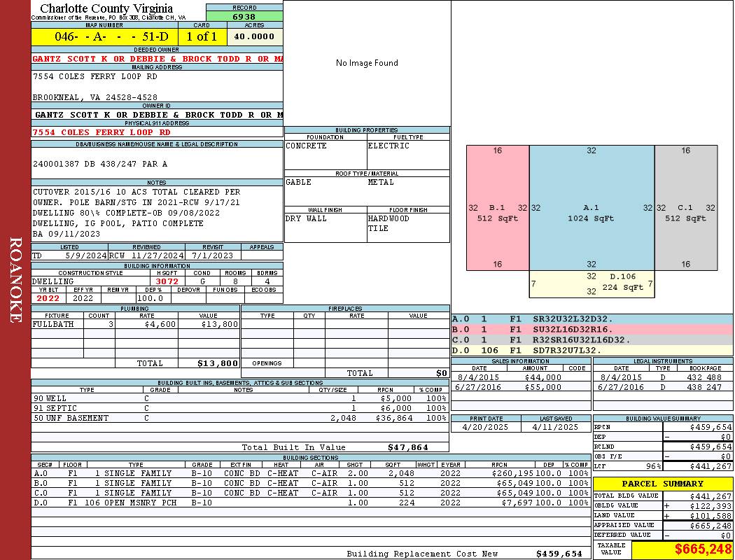The image size is (735, 560).
Task: Select the 90 WELL built-in row
Action: [x=240, y=399]
